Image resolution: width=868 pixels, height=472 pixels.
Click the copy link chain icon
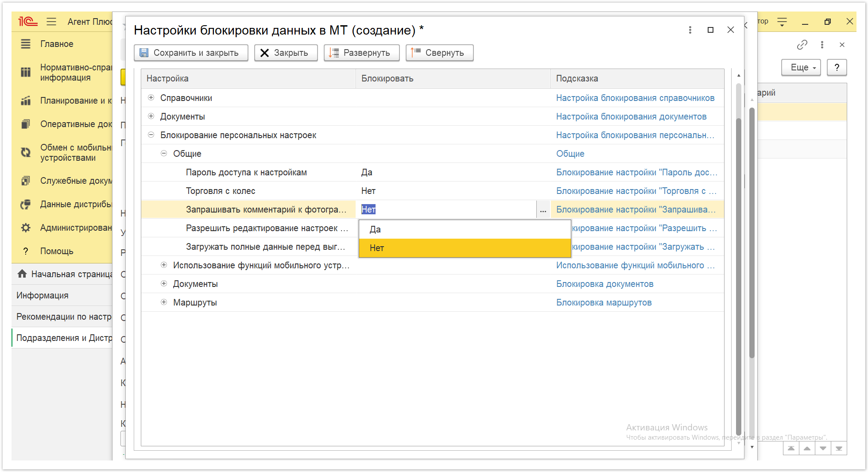coord(802,45)
